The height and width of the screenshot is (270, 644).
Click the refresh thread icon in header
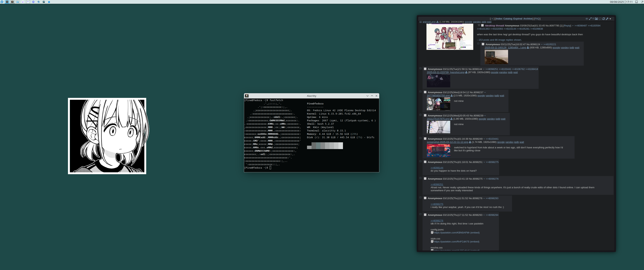(x=604, y=19)
